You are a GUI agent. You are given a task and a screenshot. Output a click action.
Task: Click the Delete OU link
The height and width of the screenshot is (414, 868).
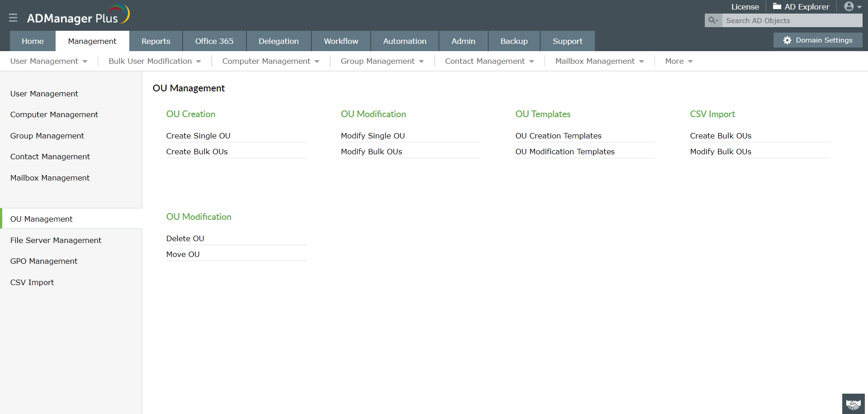185,238
